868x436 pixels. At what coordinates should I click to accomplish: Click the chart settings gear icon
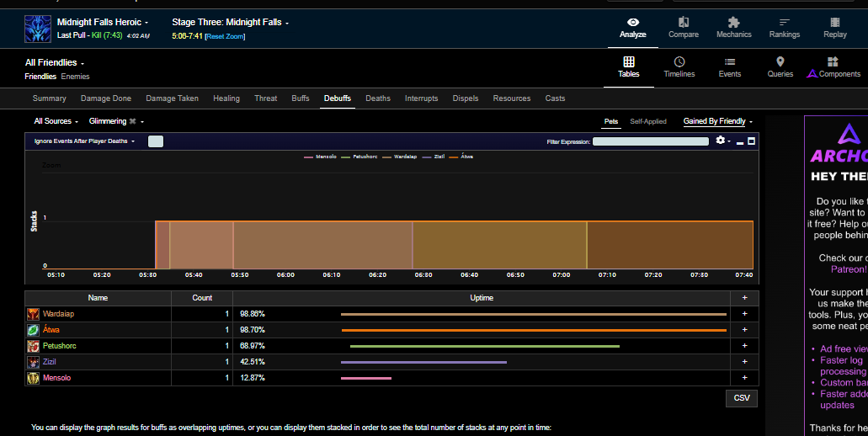(721, 141)
